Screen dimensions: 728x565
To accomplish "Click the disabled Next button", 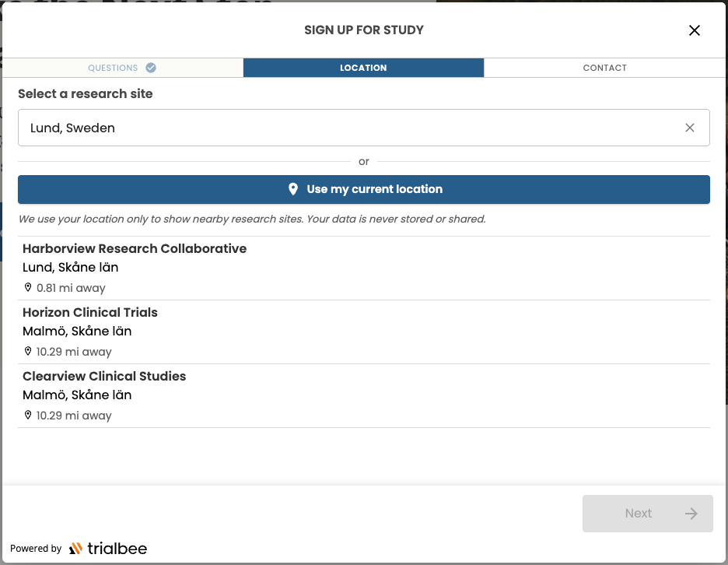I will [647, 513].
